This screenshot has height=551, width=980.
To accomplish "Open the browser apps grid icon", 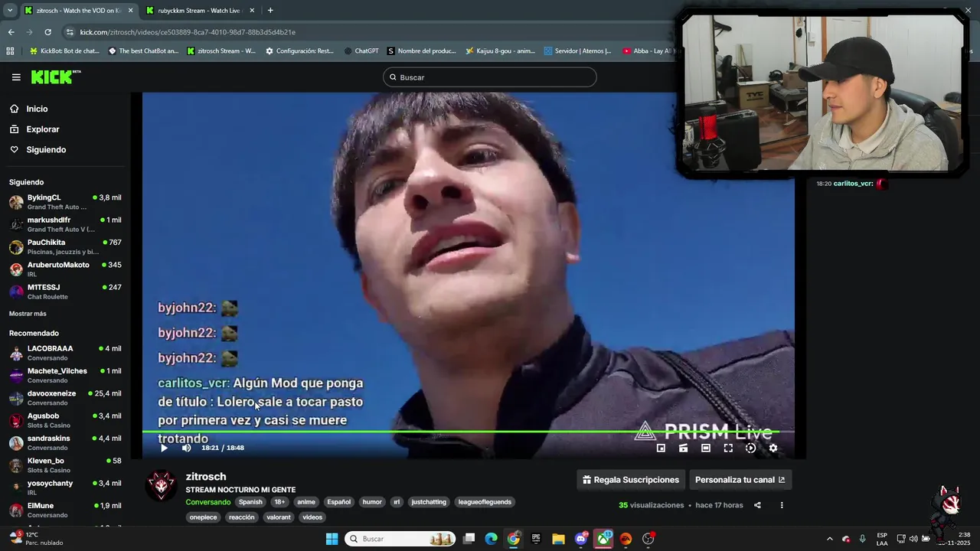I will (x=10, y=51).
